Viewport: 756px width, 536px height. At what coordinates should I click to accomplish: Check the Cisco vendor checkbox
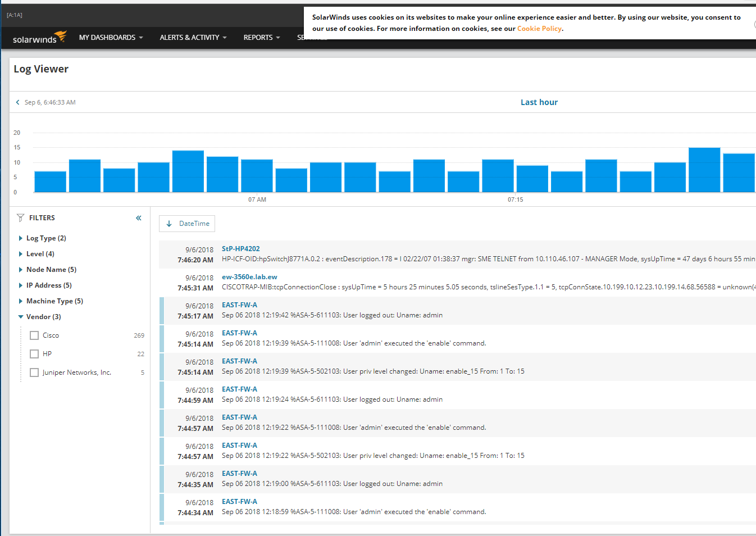[x=34, y=335]
